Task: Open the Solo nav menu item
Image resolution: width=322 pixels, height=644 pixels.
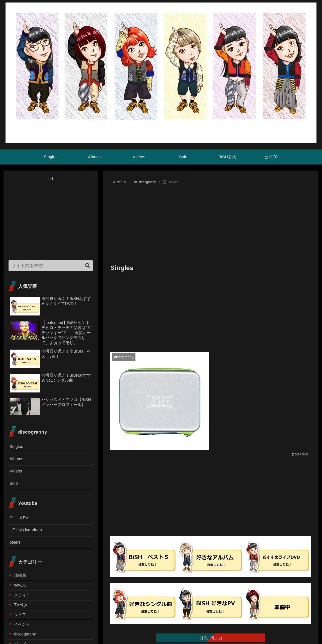Action: point(183,157)
